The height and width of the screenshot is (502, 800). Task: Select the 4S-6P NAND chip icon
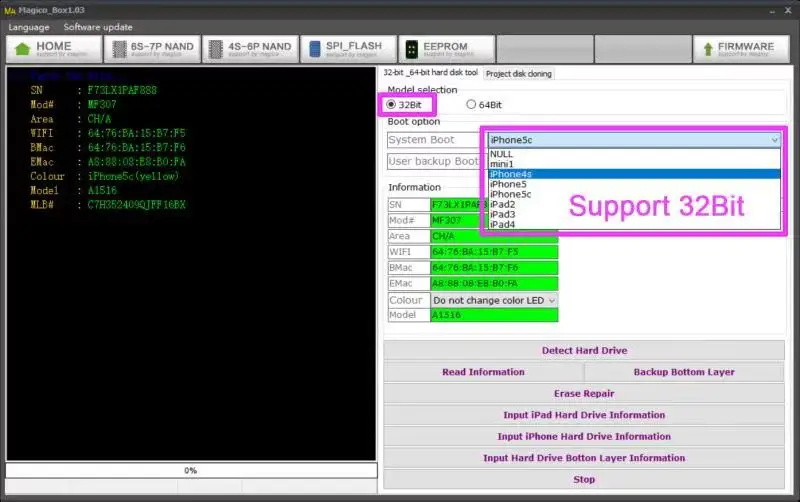point(216,49)
